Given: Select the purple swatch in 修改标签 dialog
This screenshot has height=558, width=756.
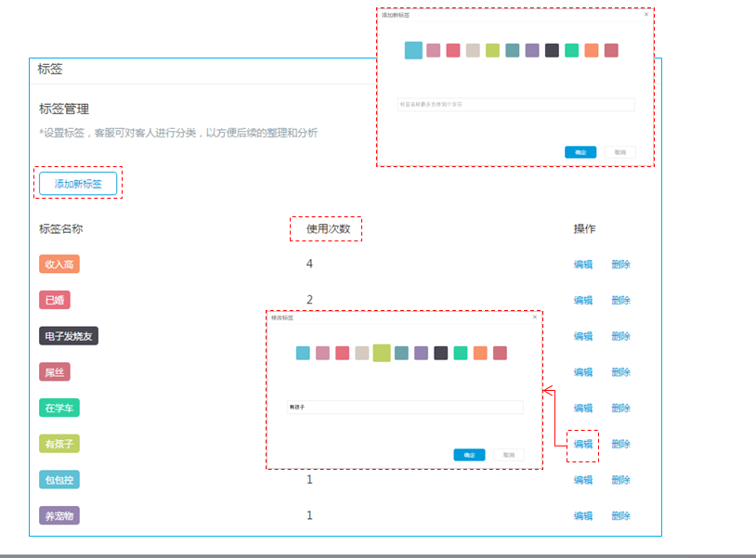Looking at the screenshot, I should (x=422, y=353).
